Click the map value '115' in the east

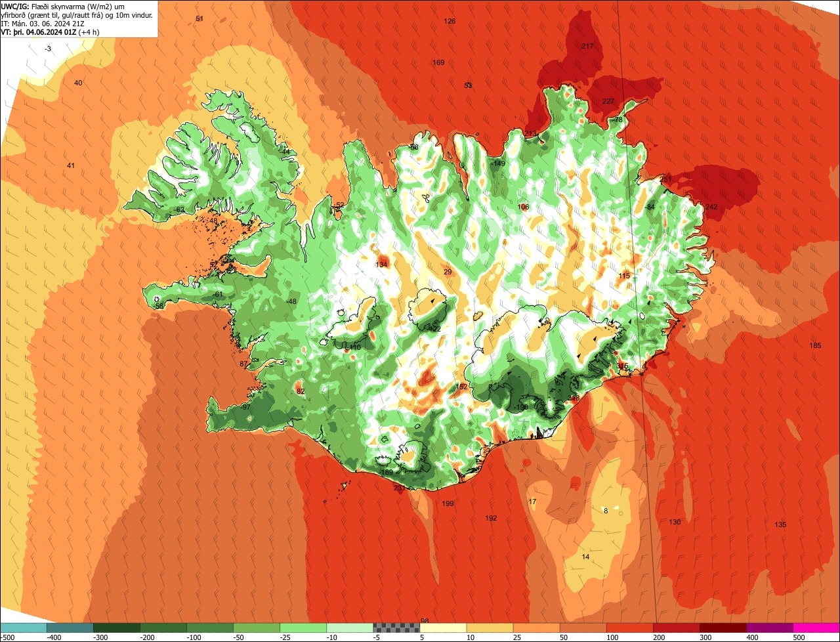tap(624, 276)
